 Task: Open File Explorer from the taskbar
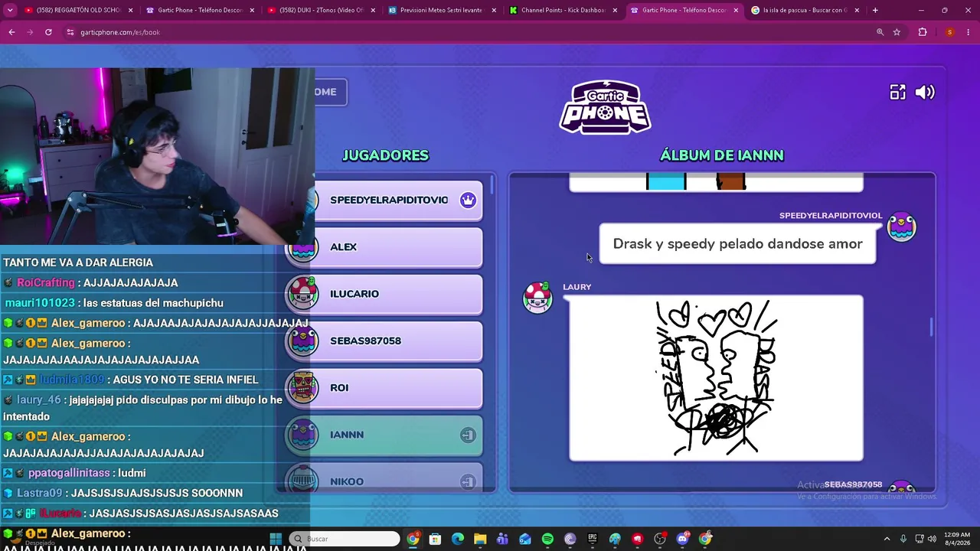click(x=480, y=539)
